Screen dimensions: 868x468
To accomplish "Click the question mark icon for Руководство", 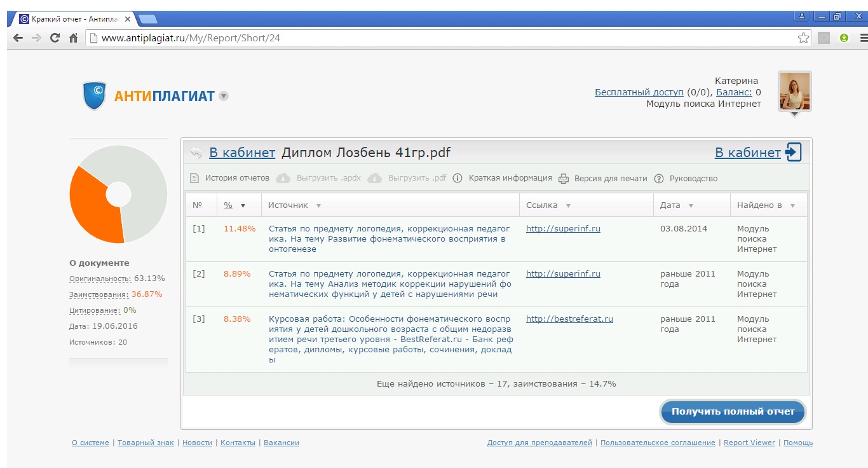I will pos(659,179).
